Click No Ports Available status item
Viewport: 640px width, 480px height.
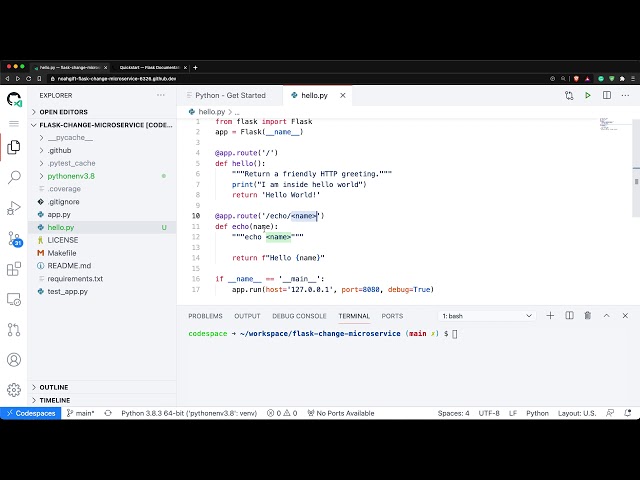point(341,413)
